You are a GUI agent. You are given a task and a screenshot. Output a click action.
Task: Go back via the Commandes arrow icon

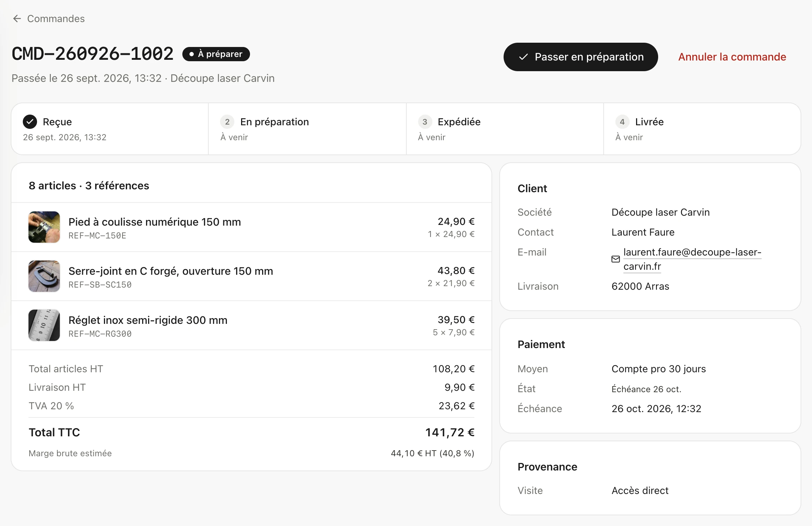[x=17, y=19]
